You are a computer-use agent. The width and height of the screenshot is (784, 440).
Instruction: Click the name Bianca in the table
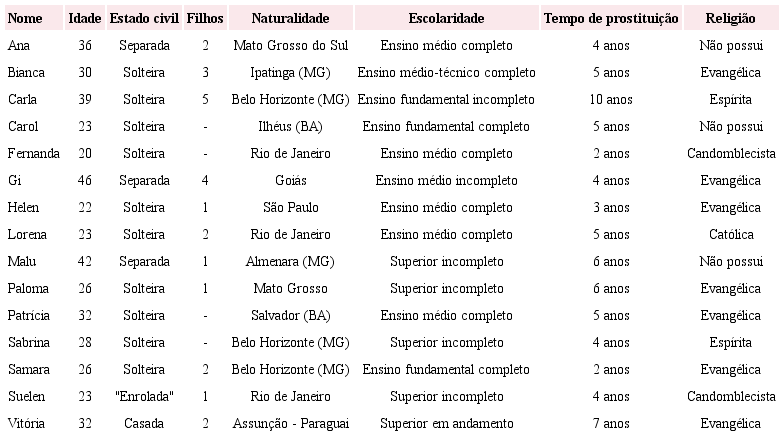click(x=26, y=73)
